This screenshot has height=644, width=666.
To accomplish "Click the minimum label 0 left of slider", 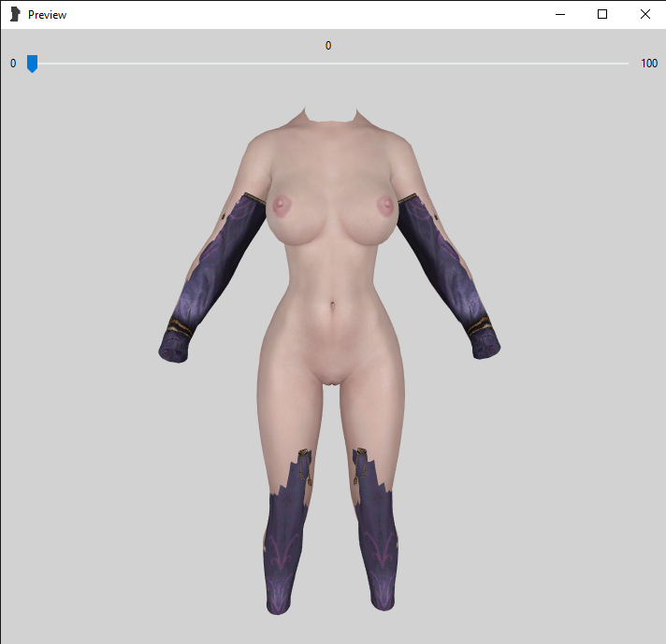I will click(x=13, y=64).
